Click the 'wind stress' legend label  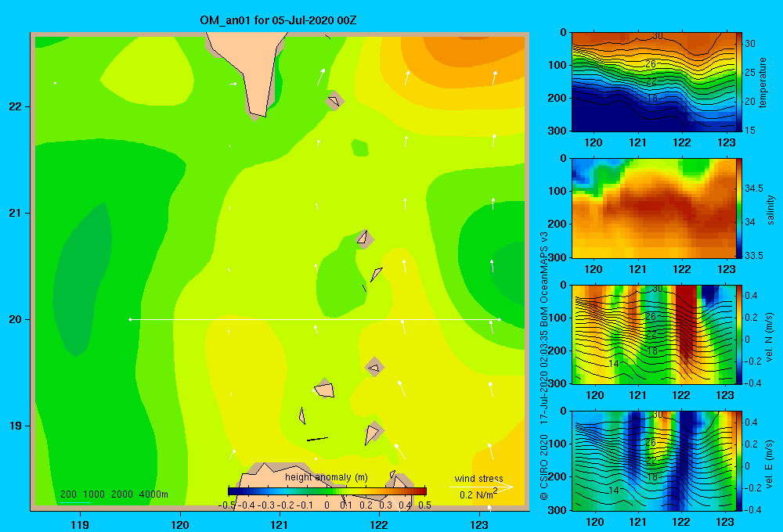click(479, 479)
